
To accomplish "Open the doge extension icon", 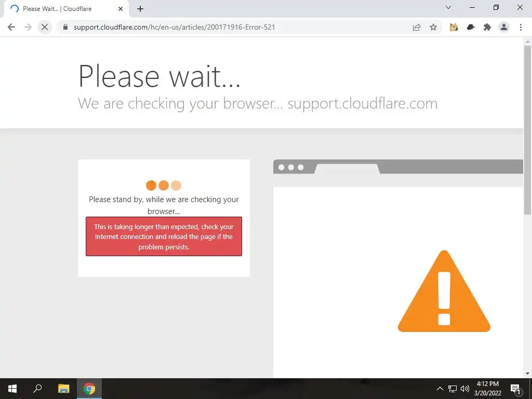I will coord(454,27).
